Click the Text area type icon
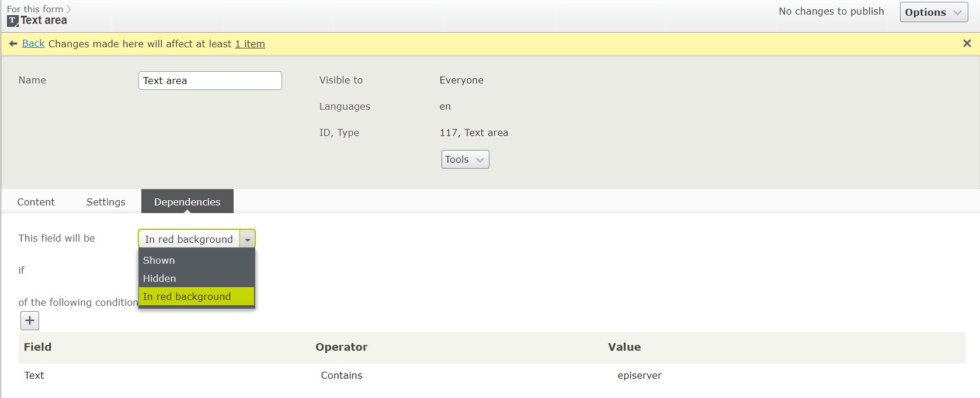 point(12,21)
